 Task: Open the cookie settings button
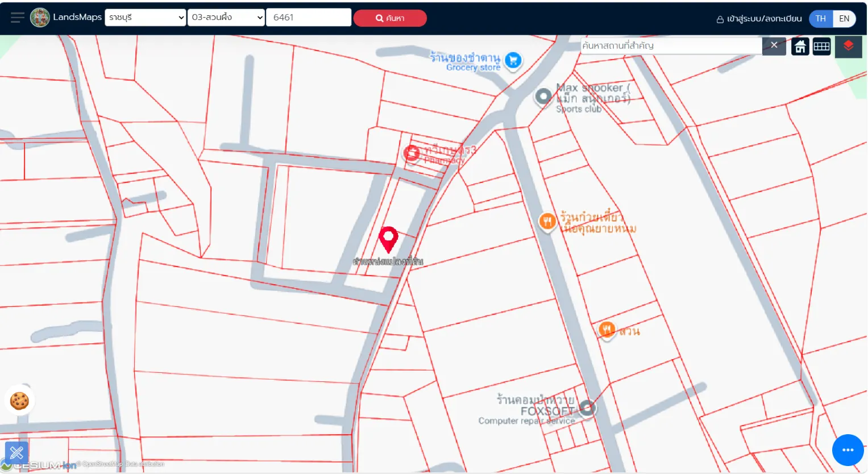click(19, 401)
